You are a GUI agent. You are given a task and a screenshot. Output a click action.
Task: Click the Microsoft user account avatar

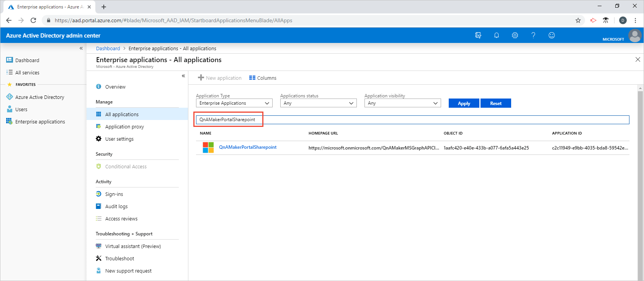click(634, 36)
